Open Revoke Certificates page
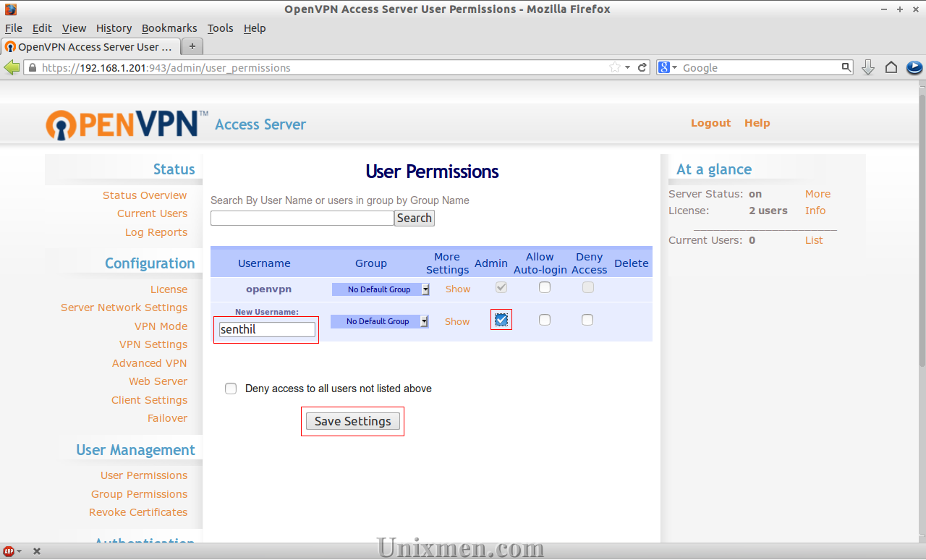The height and width of the screenshot is (560, 926). click(138, 512)
